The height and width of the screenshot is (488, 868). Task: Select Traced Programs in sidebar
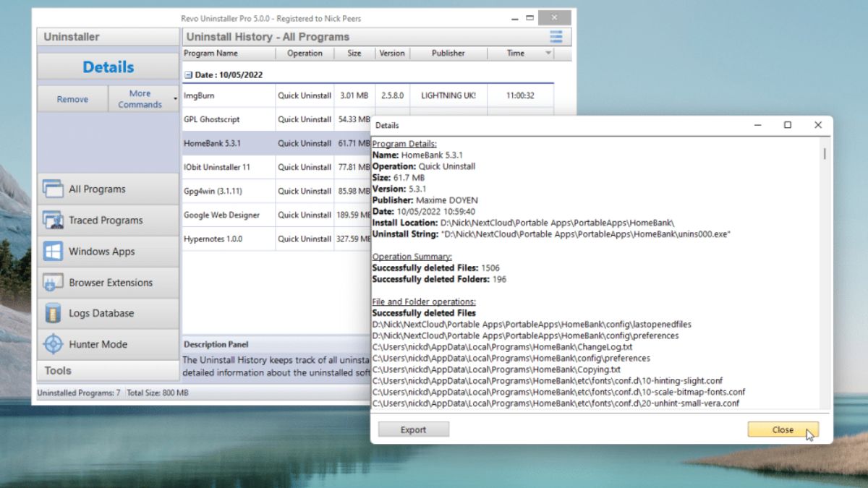tap(108, 221)
